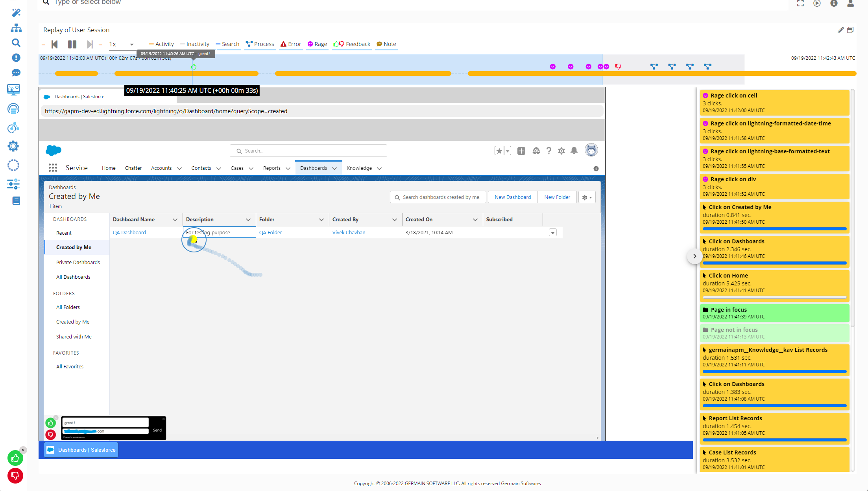This screenshot has height=491, width=868.
Task: Click the sidebar magnifier search icon
Action: point(16,43)
